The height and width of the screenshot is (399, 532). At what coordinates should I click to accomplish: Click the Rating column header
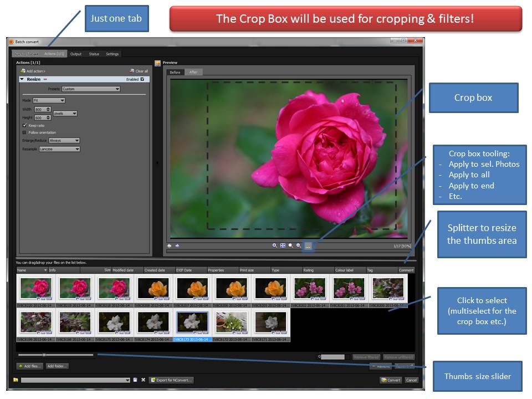pyautogui.click(x=318, y=270)
